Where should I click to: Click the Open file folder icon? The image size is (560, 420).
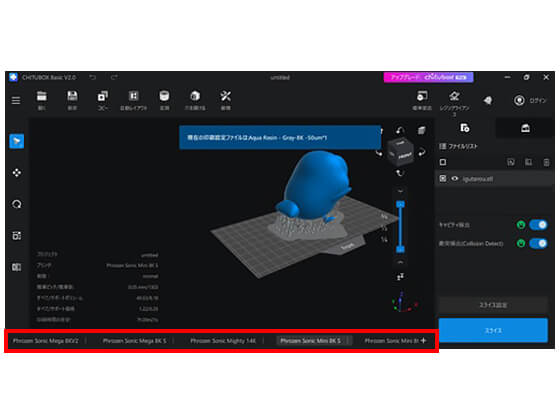(x=41, y=96)
